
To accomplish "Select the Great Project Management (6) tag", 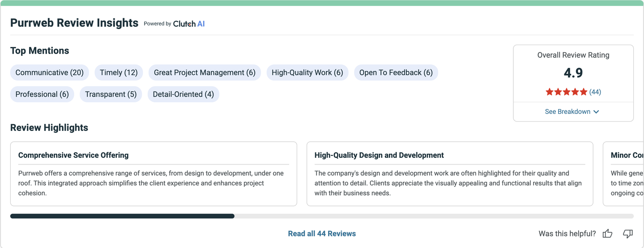I will [x=205, y=72].
